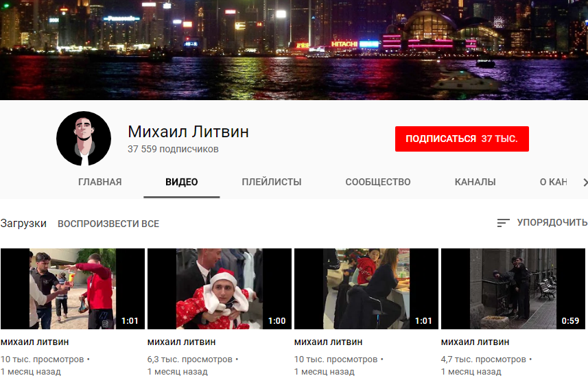Switch to the О КАНАЛЕ tab
The height and width of the screenshot is (378, 588).
pos(553,182)
